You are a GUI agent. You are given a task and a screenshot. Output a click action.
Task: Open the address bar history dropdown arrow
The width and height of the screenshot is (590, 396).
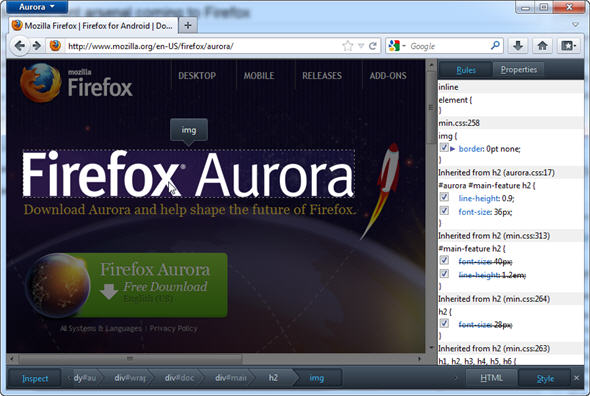361,46
